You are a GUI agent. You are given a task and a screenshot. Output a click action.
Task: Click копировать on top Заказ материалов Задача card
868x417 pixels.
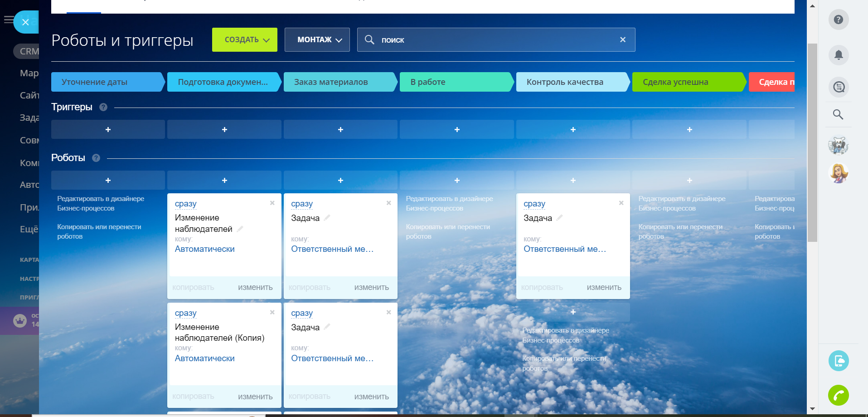pos(310,287)
